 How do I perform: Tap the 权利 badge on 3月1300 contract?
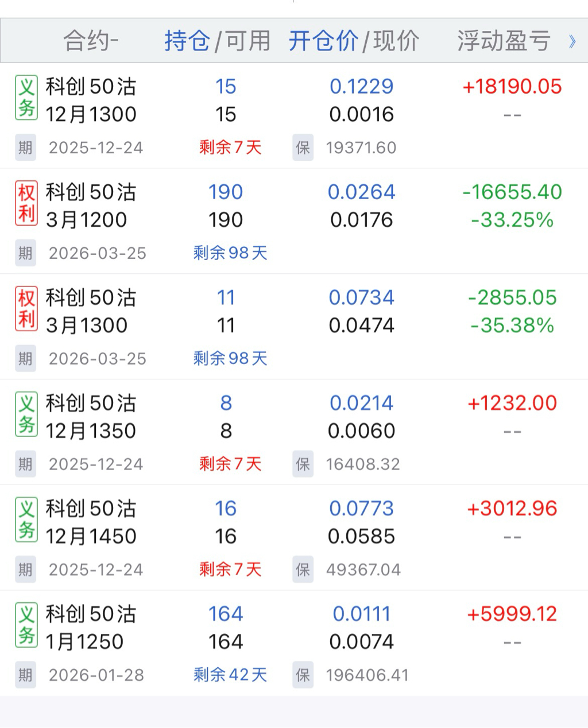pyautogui.click(x=26, y=309)
